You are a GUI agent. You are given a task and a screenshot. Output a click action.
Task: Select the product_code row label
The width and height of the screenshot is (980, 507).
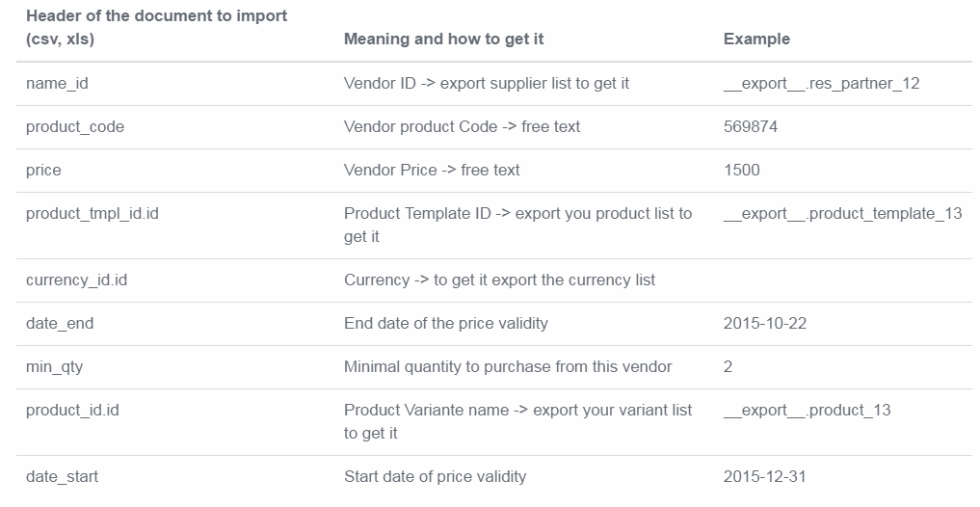coord(75,127)
